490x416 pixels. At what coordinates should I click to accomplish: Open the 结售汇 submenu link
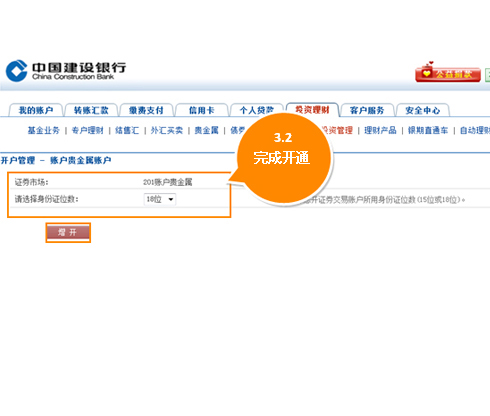[x=127, y=130]
